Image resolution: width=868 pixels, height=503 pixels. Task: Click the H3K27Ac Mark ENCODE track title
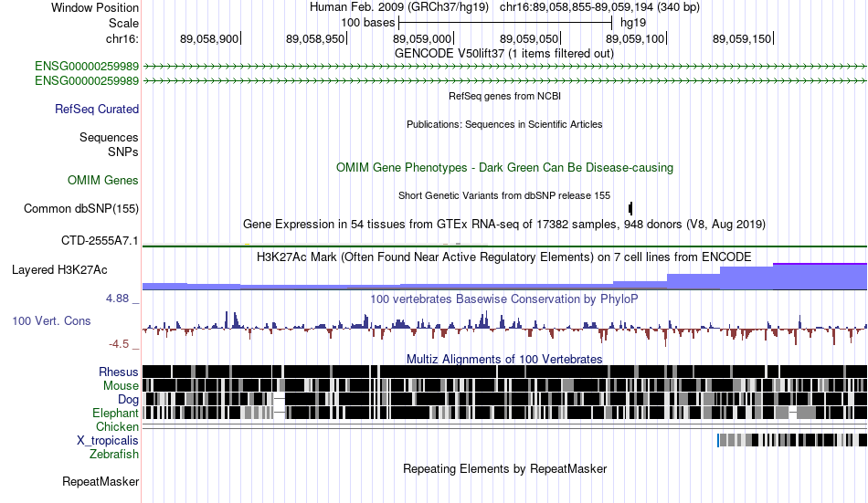(504, 257)
